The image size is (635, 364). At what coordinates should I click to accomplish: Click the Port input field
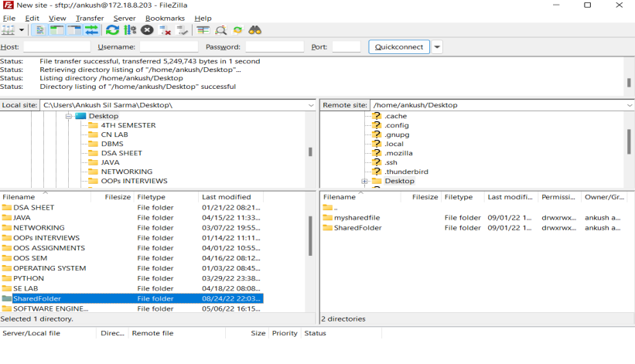[347, 47]
